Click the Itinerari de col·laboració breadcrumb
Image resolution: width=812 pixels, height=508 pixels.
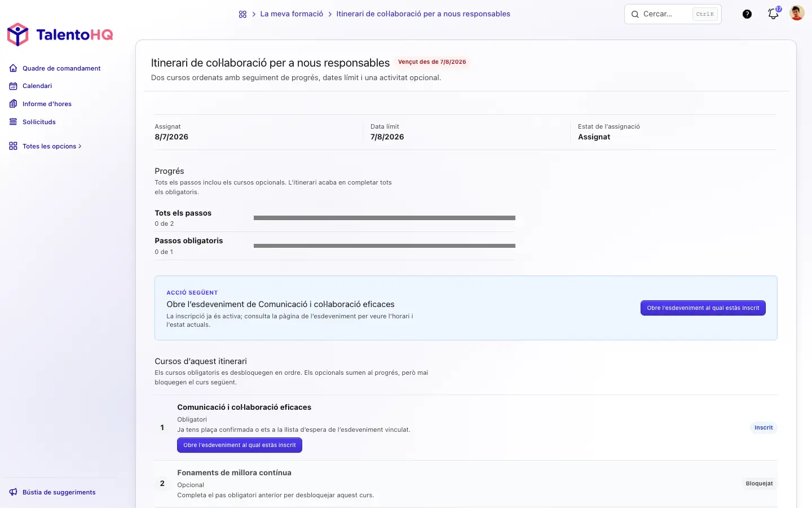click(423, 14)
